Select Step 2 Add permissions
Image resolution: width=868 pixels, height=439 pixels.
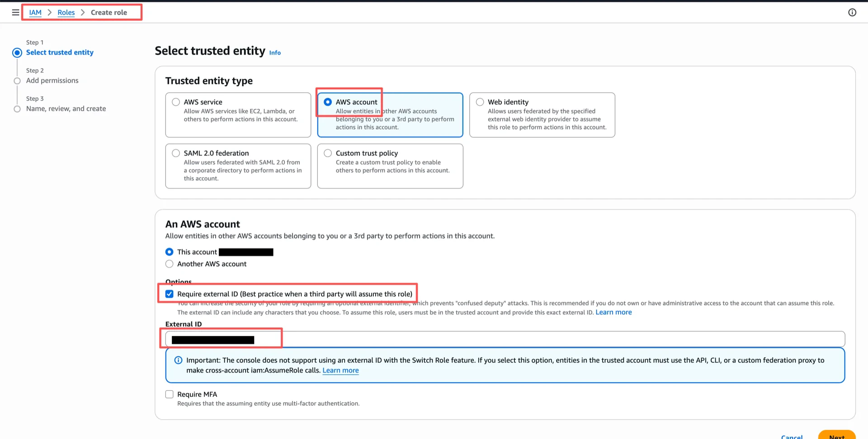(52, 80)
